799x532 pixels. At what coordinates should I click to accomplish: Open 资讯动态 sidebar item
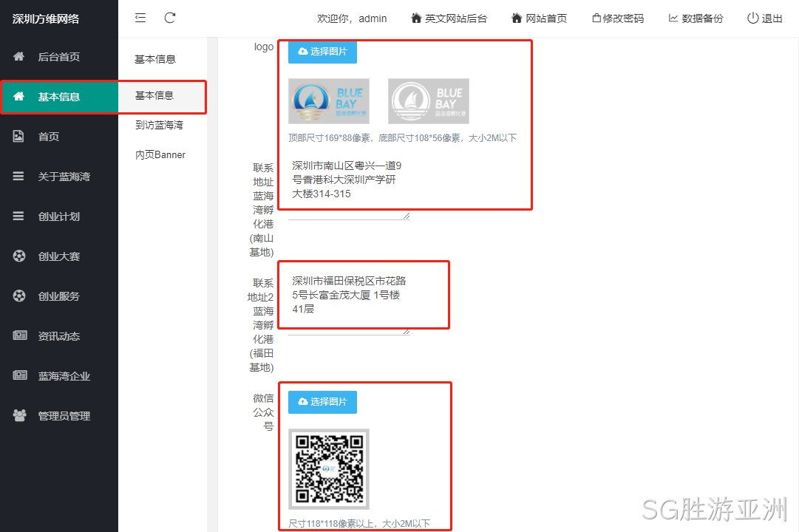point(59,335)
